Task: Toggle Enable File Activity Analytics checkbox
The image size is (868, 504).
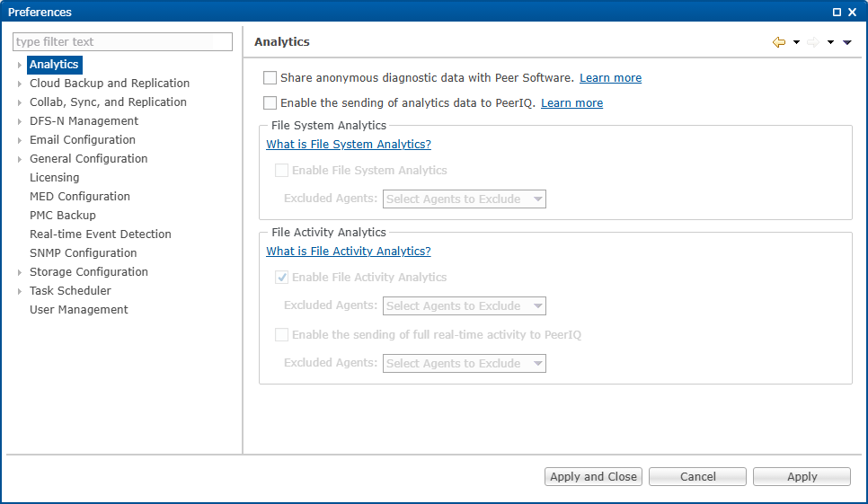Action: (282, 278)
